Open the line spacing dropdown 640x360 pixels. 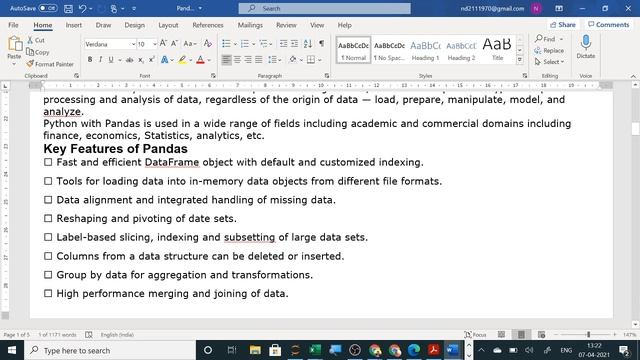(279, 60)
